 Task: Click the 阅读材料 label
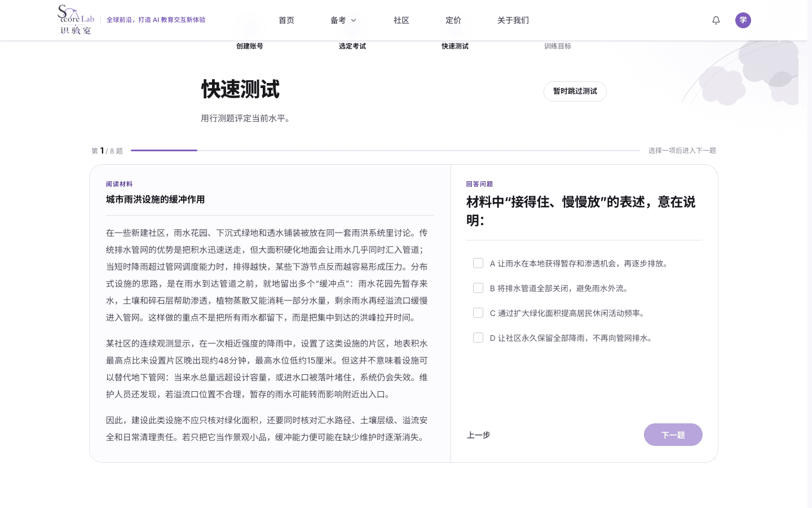pos(119,184)
